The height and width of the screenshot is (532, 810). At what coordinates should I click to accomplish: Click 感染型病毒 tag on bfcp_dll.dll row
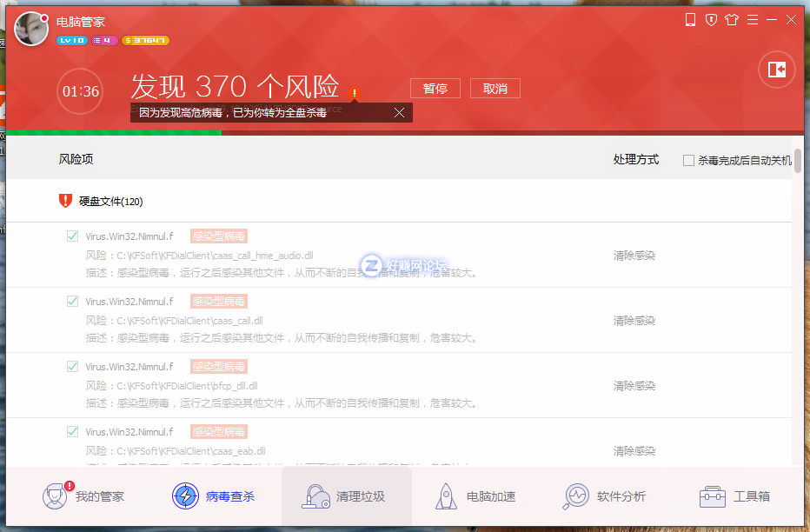(x=218, y=366)
